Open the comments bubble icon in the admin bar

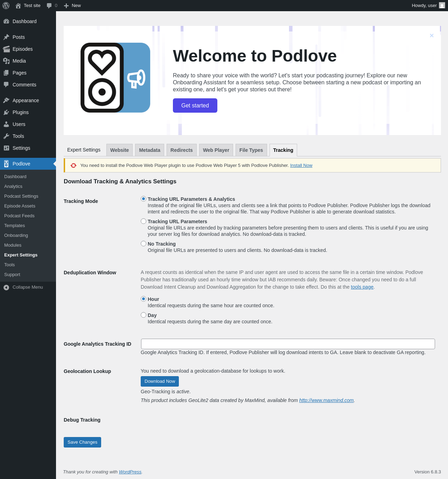[49, 6]
